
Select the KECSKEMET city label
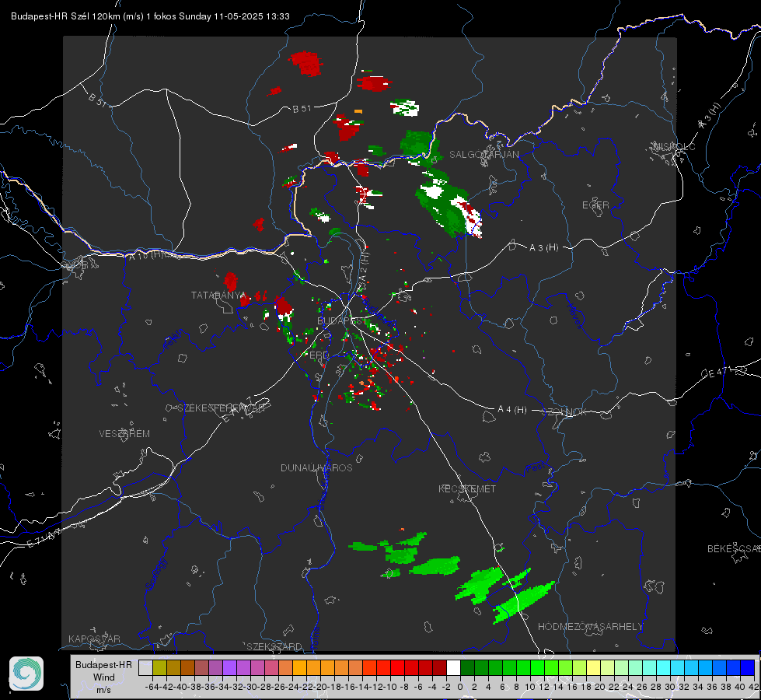pos(467,489)
